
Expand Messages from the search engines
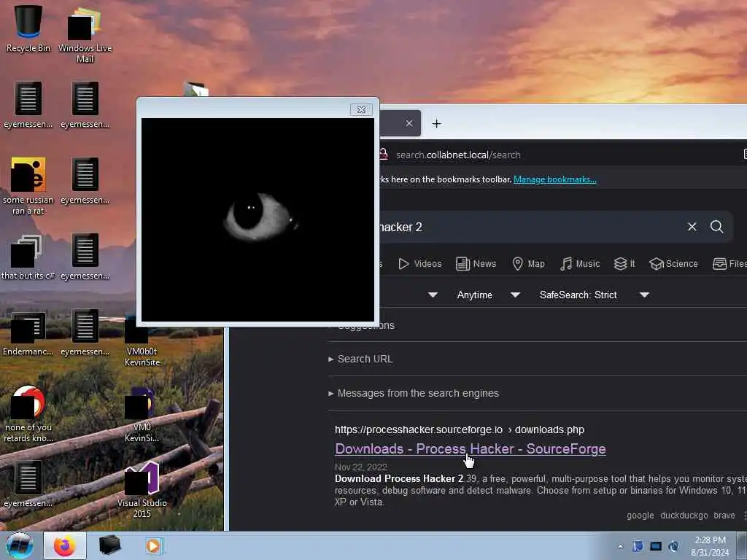click(414, 393)
